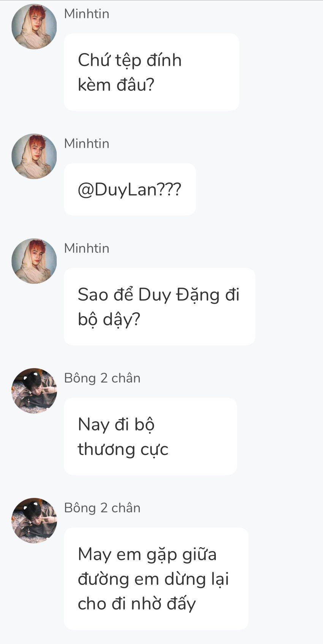Image resolution: width=323 pixels, height=644 pixels.
Task: Tap Minhtin's avatar next to @DuyLan message
Action: click(34, 156)
